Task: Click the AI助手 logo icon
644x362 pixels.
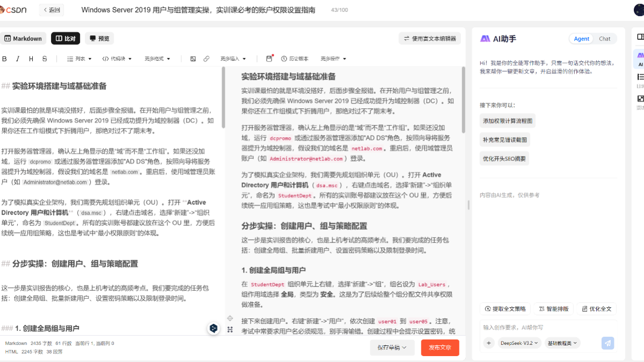Action: point(485,39)
